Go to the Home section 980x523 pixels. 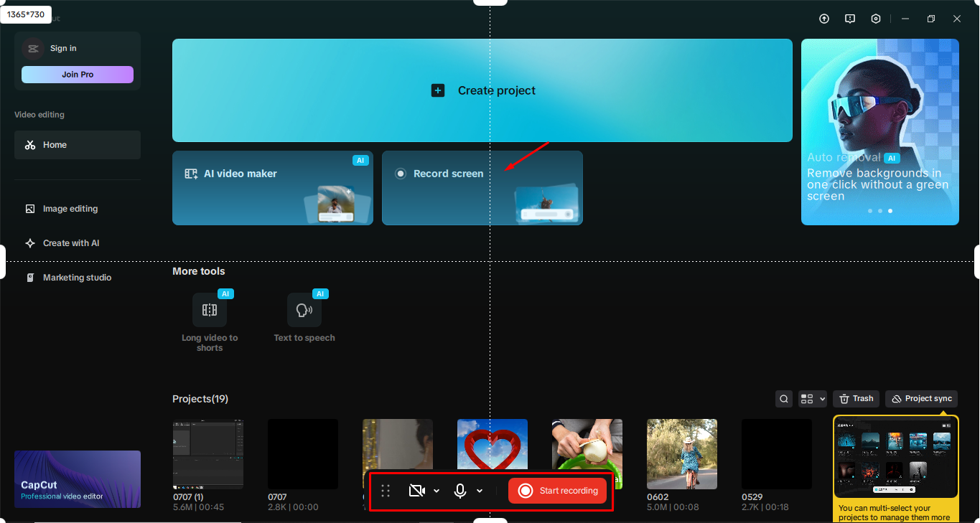coord(78,145)
